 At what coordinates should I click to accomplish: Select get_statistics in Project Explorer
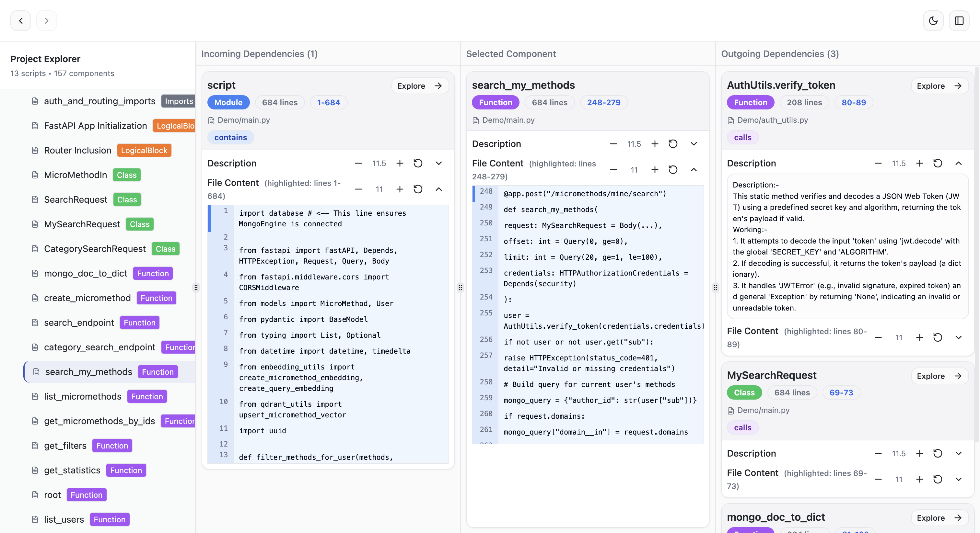[x=72, y=470]
